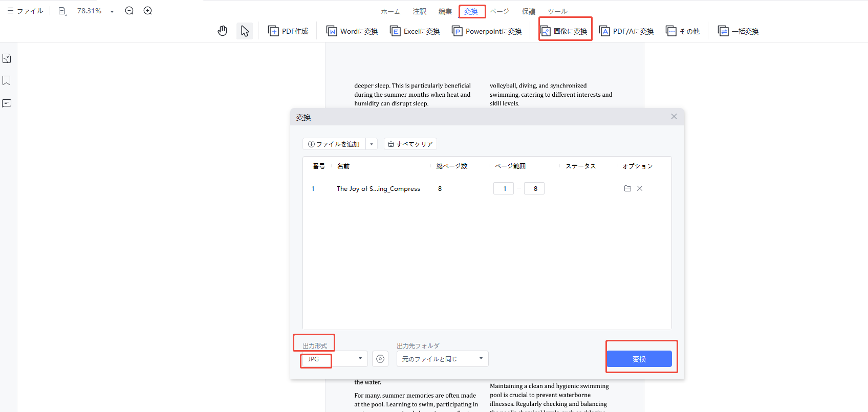868x412 pixels.
Task: Click the 総ページ数 column header
Action: point(452,166)
